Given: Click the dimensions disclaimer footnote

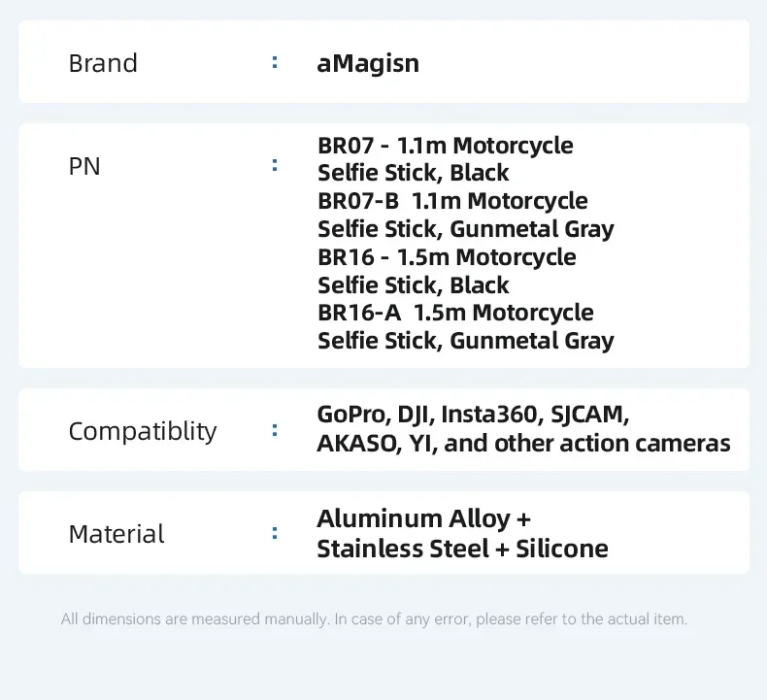Looking at the screenshot, I should pos(374,619).
